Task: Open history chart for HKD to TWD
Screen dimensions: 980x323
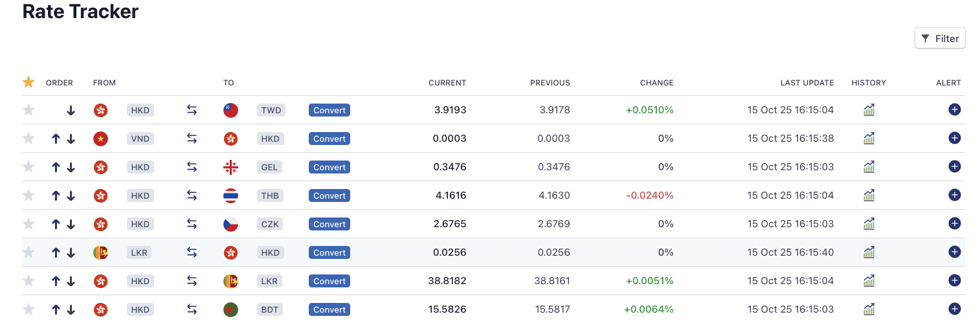Action: [x=869, y=110]
